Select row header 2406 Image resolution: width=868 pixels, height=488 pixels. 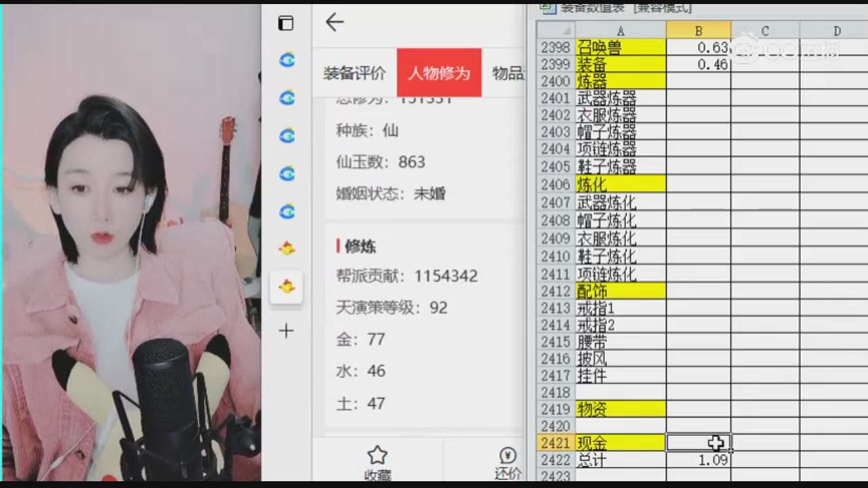click(556, 184)
